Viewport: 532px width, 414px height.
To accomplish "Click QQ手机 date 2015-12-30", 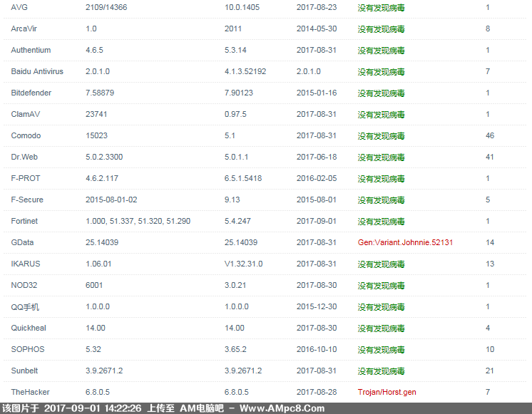I will pos(317,306).
